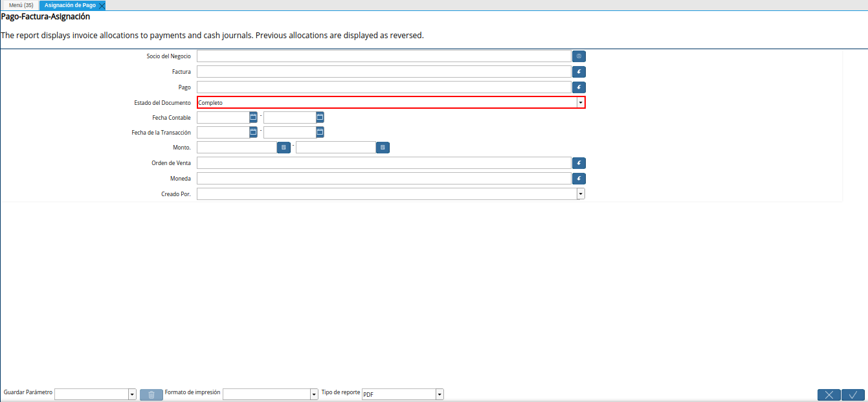Viewport: 868px width, 402px height.
Task: Open Formato de impresión dropdown arrow
Action: [x=314, y=394]
